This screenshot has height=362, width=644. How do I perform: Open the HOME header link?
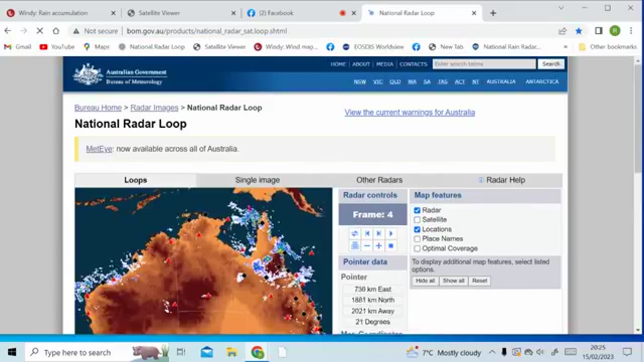[338, 64]
